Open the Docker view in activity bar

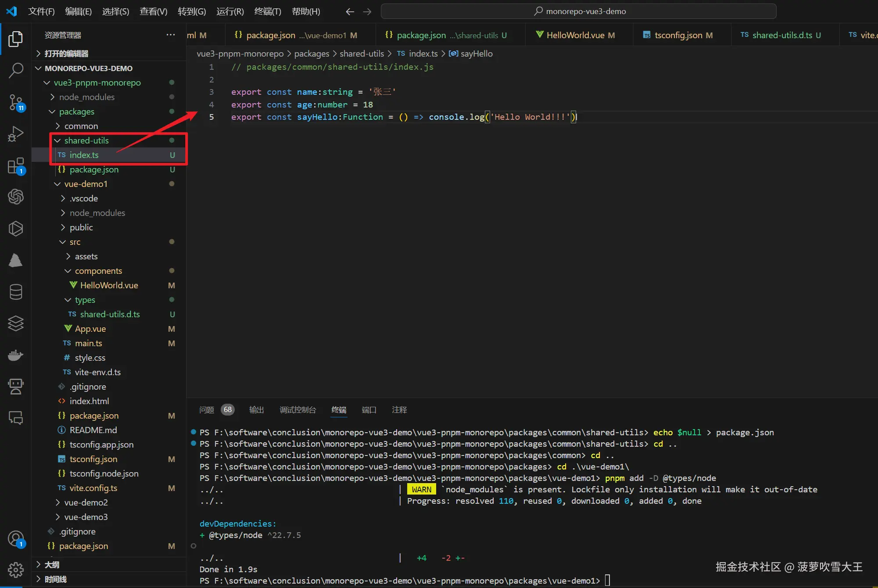[16, 355]
